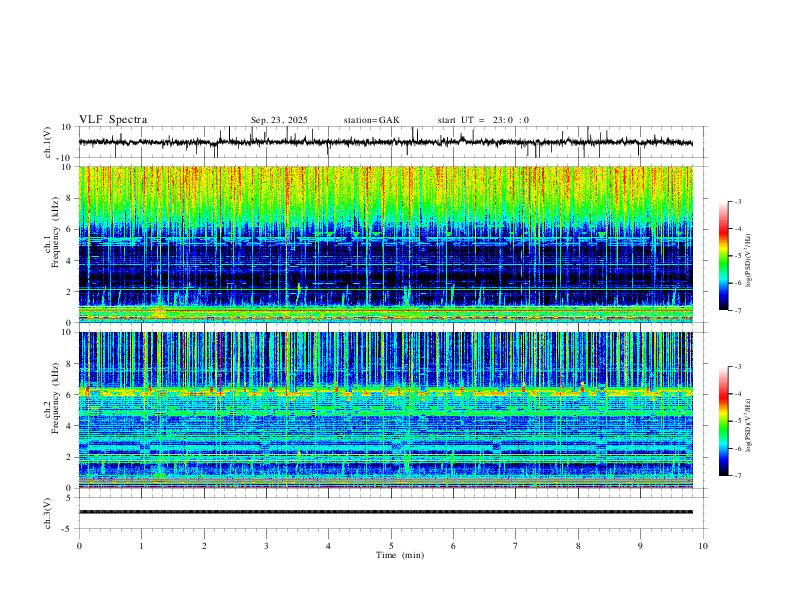Click the 'VLF Spectra' title text
792x612 pixels.
tap(113, 120)
